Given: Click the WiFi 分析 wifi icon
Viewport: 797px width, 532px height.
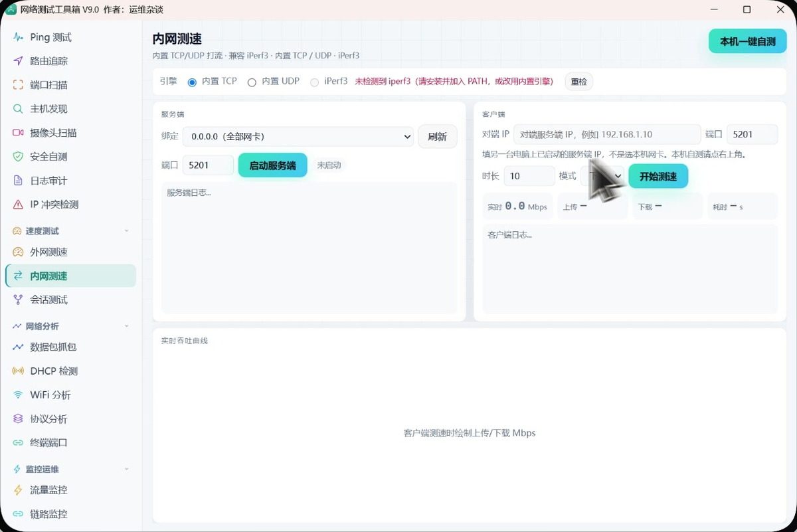Looking at the screenshot, I should 18,395.
